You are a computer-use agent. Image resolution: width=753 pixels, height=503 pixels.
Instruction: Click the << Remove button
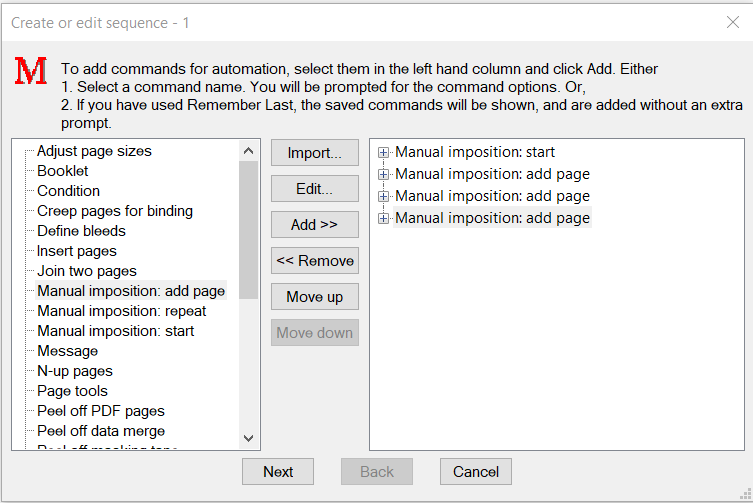pyautogui.click(x=315, y=261)
